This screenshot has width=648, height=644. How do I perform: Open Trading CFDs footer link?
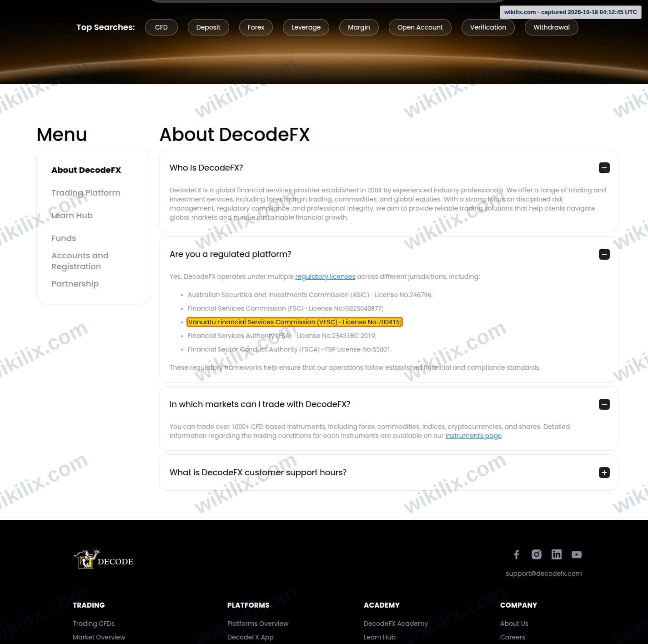[x=94, y=624]
